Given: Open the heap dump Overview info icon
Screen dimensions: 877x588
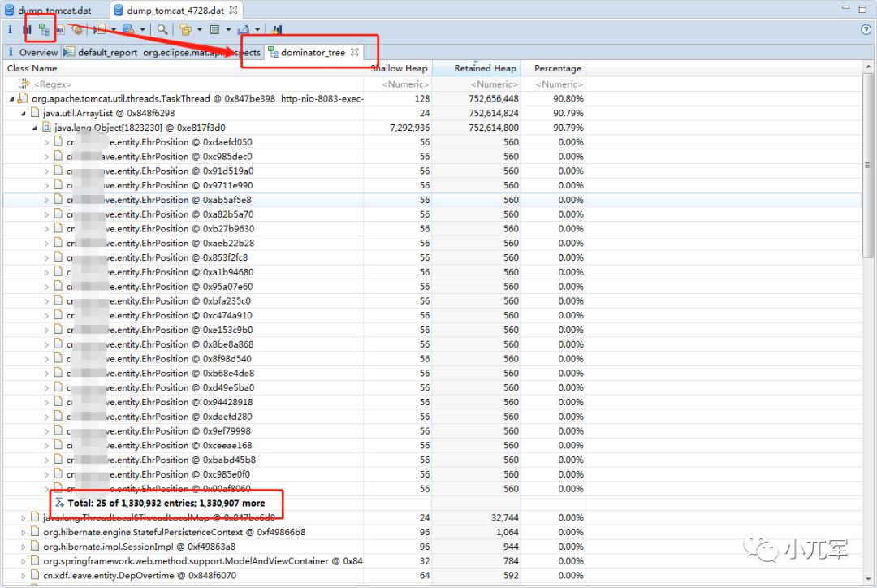Looking at the screenshot, I should 10,29.
